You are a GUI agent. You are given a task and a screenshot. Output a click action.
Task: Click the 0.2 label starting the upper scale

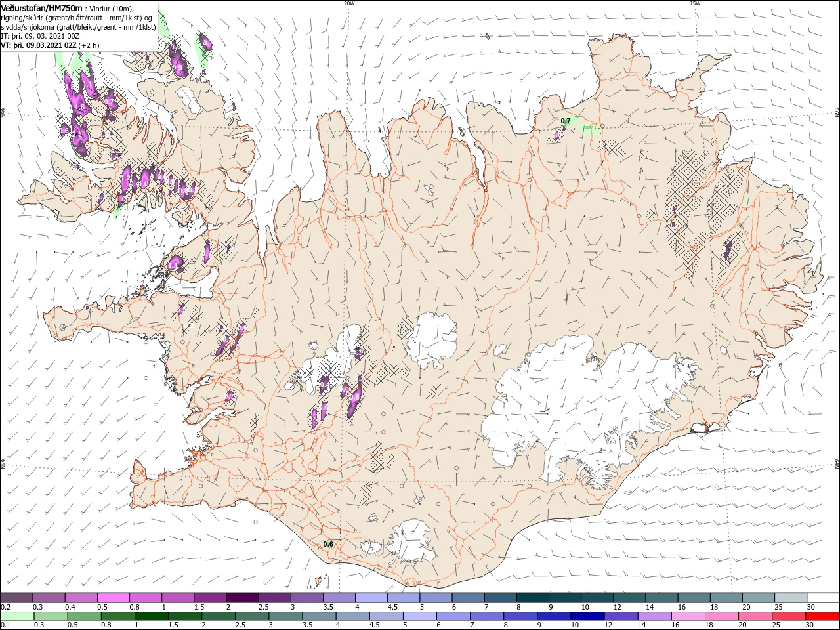click(x=6, y=607)
